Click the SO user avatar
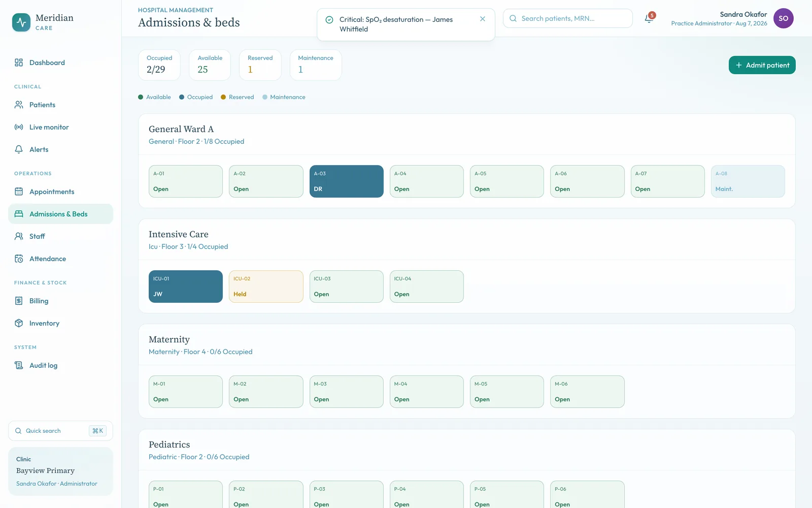Viewport: 812px width, 508px height. click(x=783, y=18)
